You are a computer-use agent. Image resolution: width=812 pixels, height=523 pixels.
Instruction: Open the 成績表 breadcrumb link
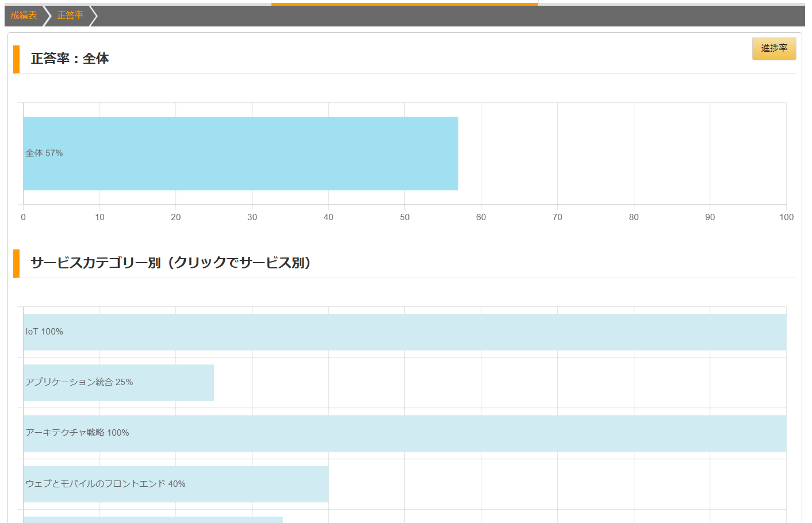click(24, 16)
